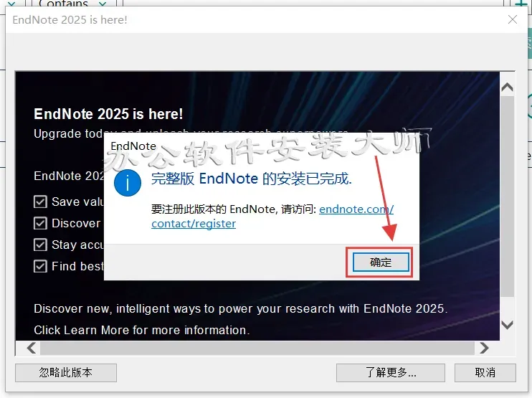Open the Contains dropdown arrow
Image resolution: width=532 pixels, height=398 pixels.
(102, 4)
